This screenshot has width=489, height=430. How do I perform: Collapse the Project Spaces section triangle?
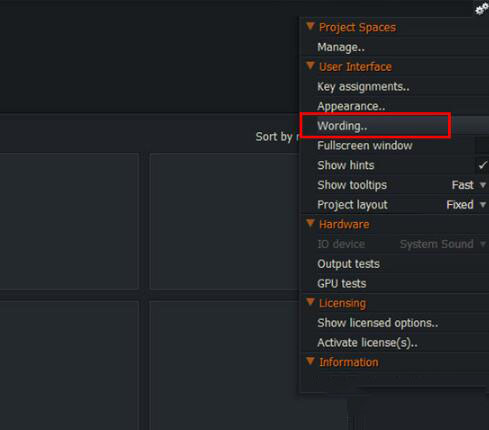pyautogui.click(x=310, y=26)
